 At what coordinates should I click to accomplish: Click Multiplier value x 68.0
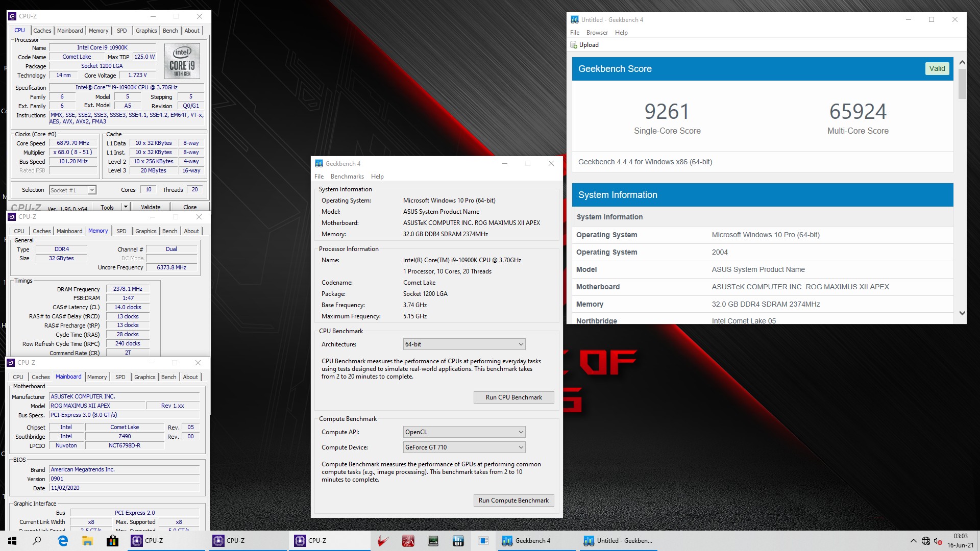tap(73, 153)
